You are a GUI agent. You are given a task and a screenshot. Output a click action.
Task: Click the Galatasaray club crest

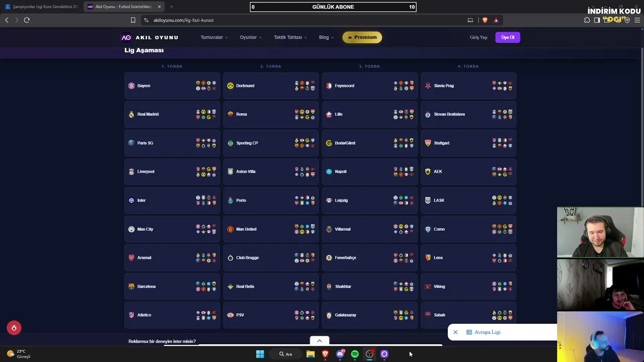(329, 315)
